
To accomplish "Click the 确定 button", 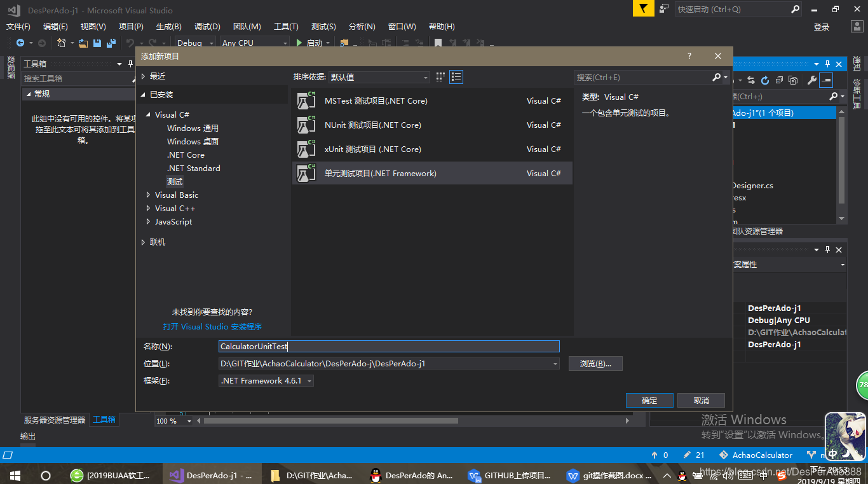I will click(x=649, y=400).
